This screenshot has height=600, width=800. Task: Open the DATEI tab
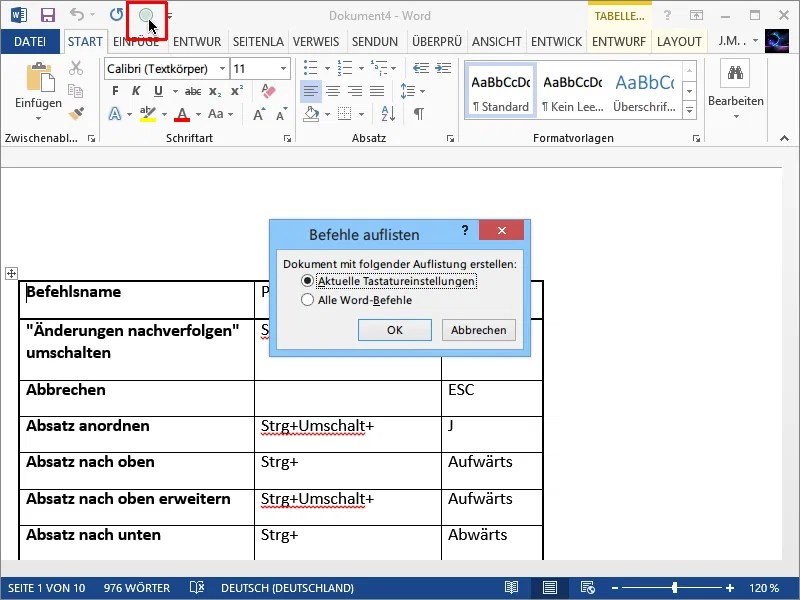coord(30,41)
